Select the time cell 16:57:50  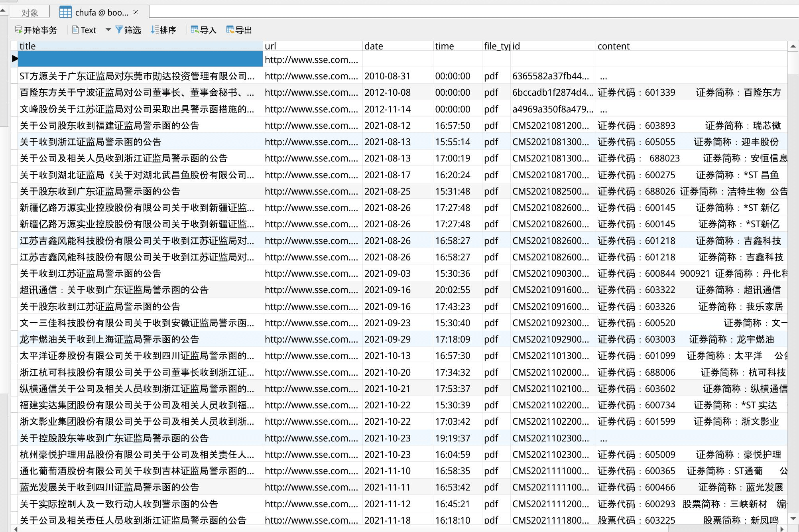[458, 125]
